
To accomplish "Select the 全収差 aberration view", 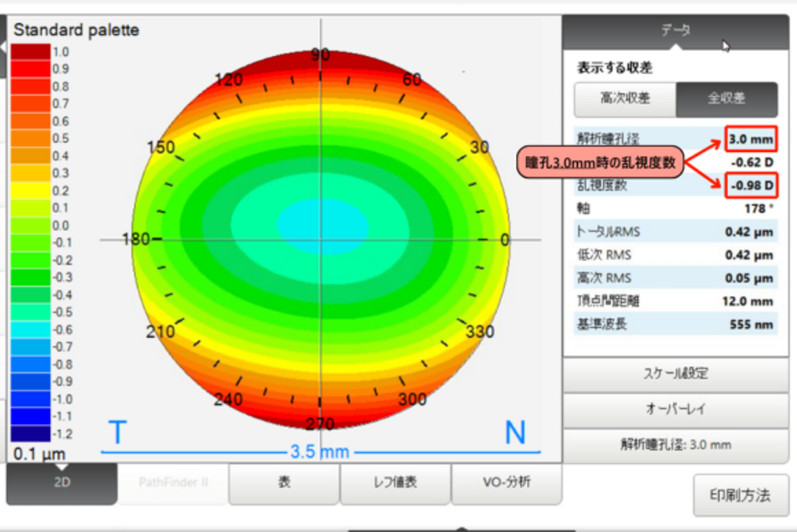I will pyautogui.click(x=727, y=99).
